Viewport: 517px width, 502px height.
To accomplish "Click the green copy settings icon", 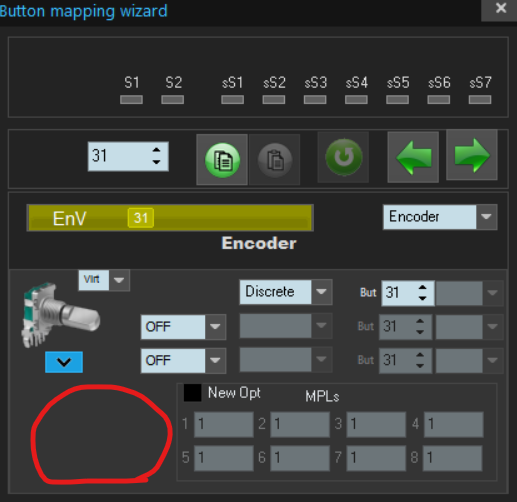I will coord(222,159).
